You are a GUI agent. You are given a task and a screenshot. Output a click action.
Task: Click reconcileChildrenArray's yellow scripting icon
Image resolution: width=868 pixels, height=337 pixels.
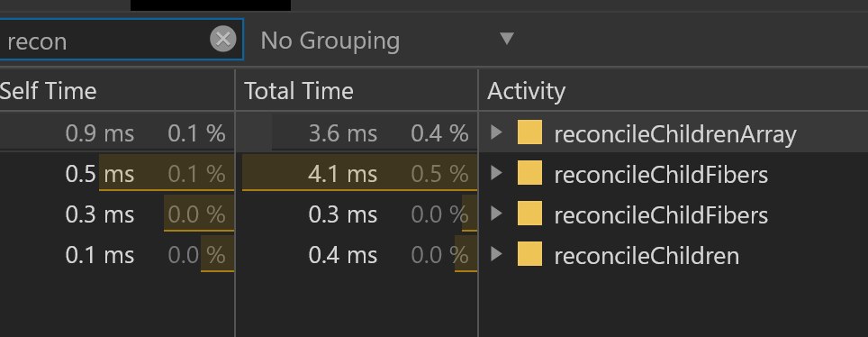(x=529, y=132)
